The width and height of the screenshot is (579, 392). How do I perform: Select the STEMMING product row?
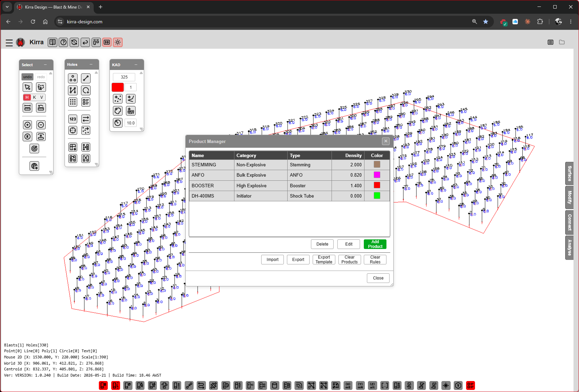point(289,165)
